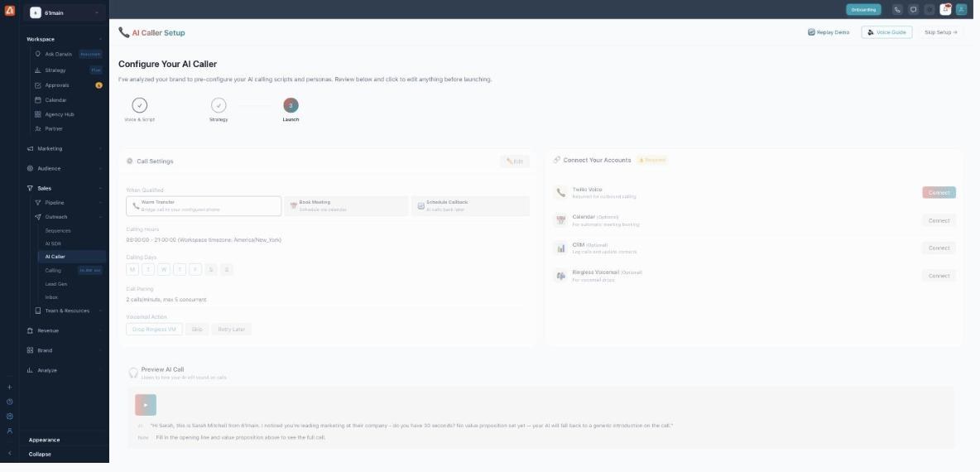
Task: Open the 61main workspace switcher dropdown
Action: click(65, 12)
